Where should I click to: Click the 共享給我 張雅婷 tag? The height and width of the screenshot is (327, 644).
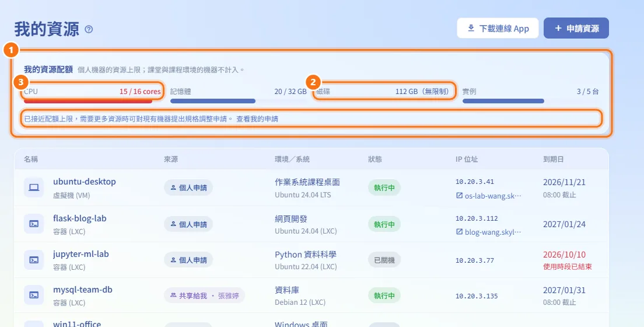[x=205, y=295]
